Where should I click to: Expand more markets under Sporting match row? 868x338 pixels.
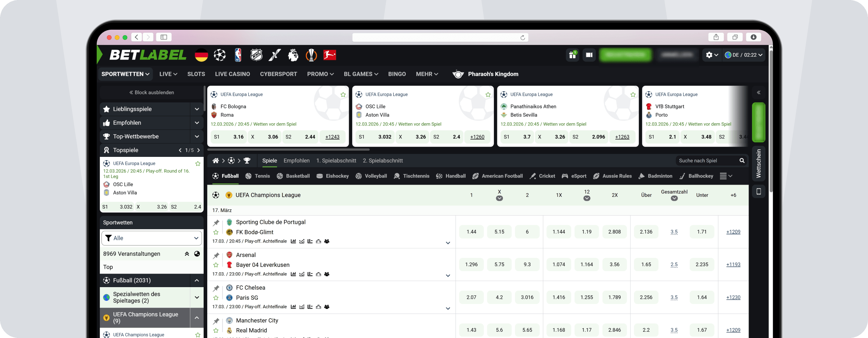[448, 243]
